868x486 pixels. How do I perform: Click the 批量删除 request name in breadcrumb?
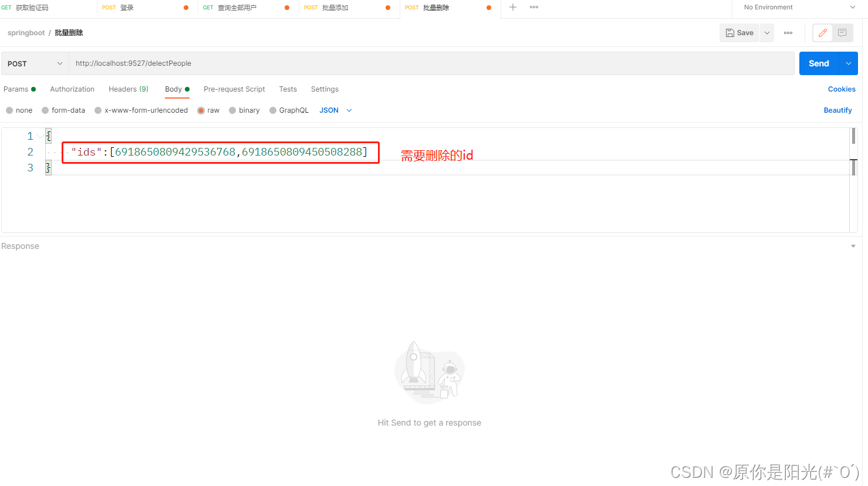tap(69, 33)
